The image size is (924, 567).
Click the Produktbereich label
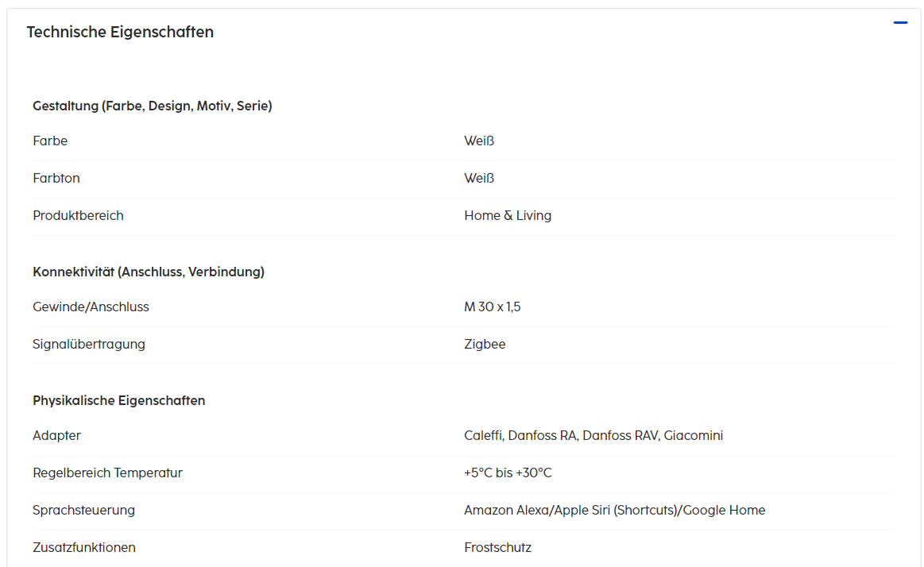pos(78,215)
